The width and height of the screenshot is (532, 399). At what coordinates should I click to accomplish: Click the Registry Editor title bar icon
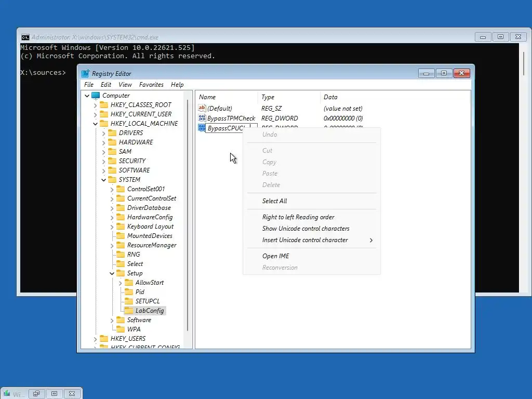pyautogui.click(x=86, y=74)
